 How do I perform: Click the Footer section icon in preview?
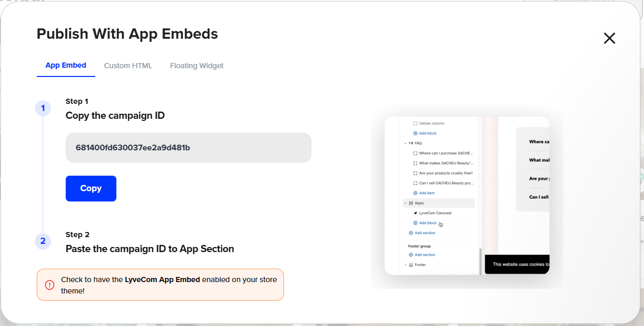pyautogui.click(x=411, y=265)
